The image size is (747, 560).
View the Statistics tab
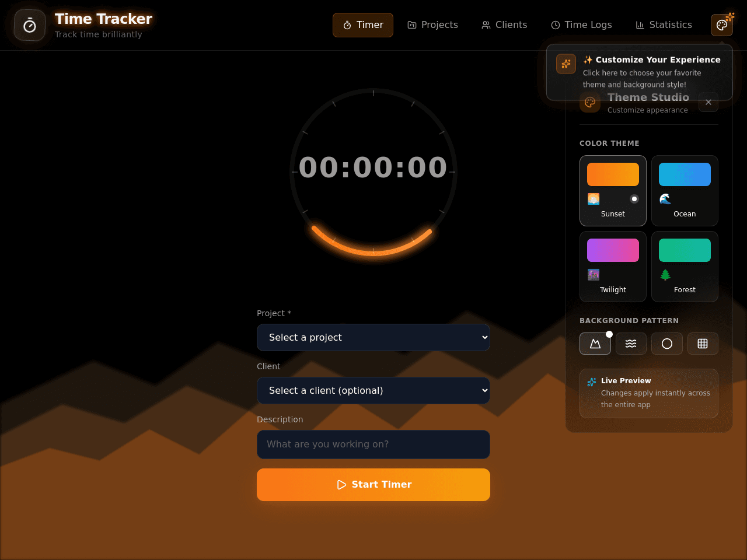[x=664, y=25]
